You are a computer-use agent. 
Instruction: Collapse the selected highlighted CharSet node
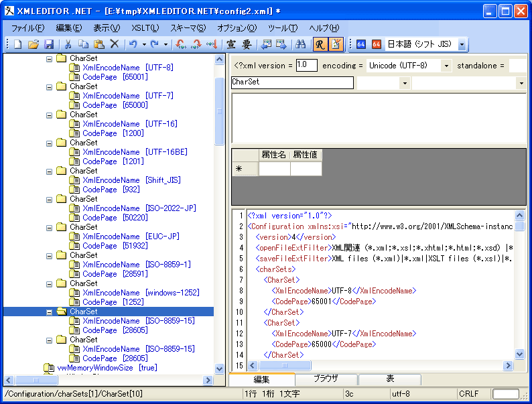coord(49,312)
